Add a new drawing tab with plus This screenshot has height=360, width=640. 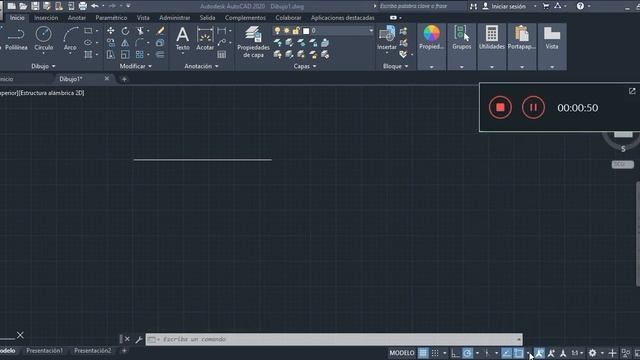[x=124, y=79]
